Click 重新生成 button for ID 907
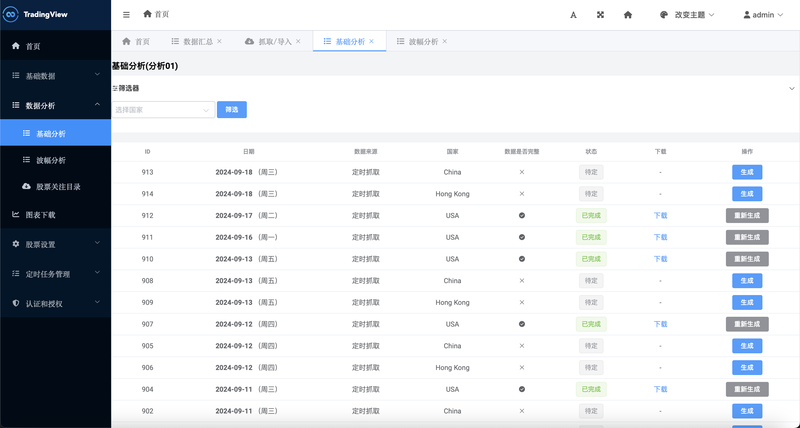 pos(747,324)
